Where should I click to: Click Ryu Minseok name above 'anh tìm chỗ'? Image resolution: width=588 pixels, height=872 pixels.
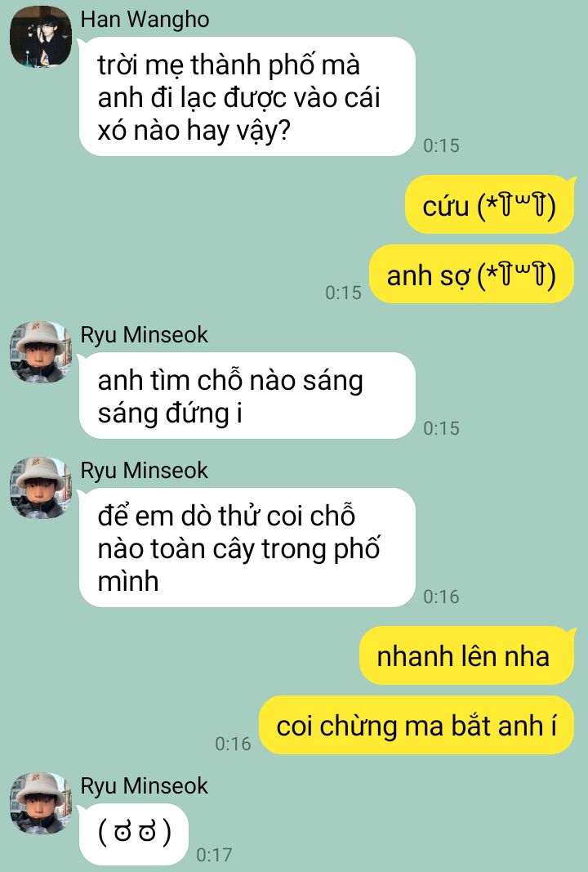pyautogui.click(x=145, y=335)
